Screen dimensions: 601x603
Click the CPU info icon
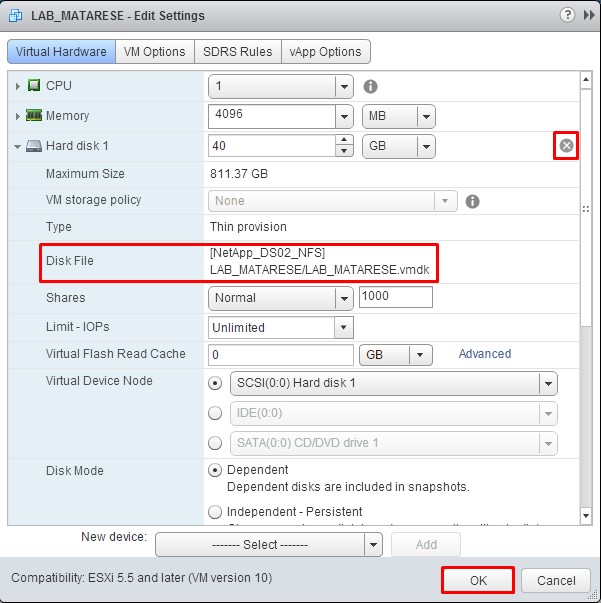point(370,86)
